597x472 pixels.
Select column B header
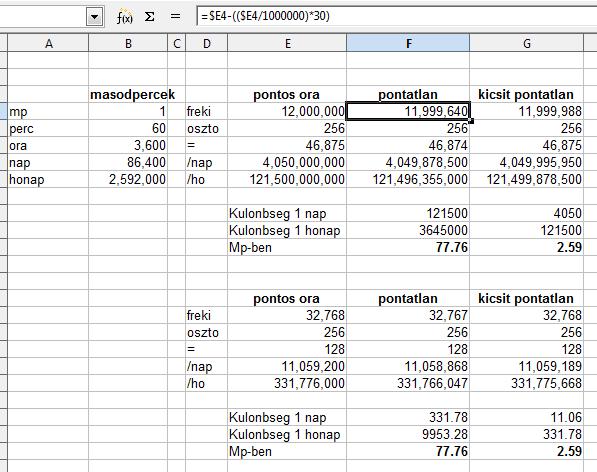(x=128, y=43)
